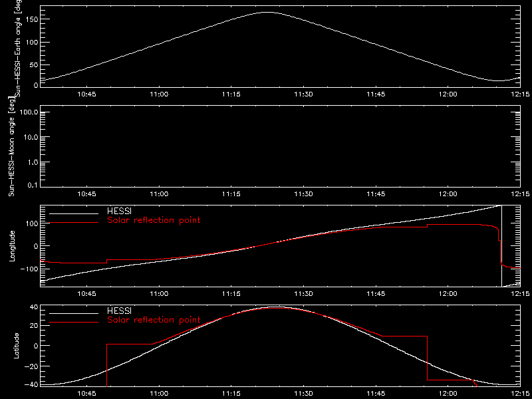Click 12:15 under the Earth angle plot
This screenshot has height=399, width=532.
point(520,94)
